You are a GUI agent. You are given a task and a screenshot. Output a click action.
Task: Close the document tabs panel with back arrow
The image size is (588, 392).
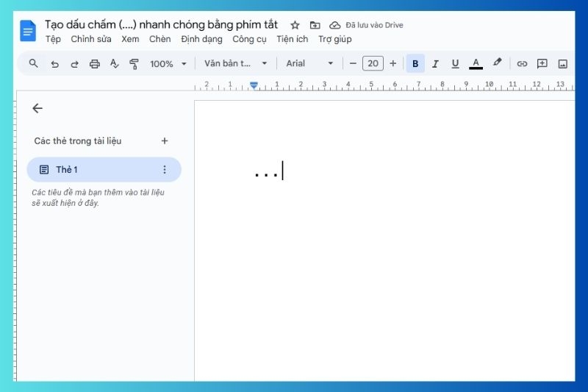(x=37, y=108)
